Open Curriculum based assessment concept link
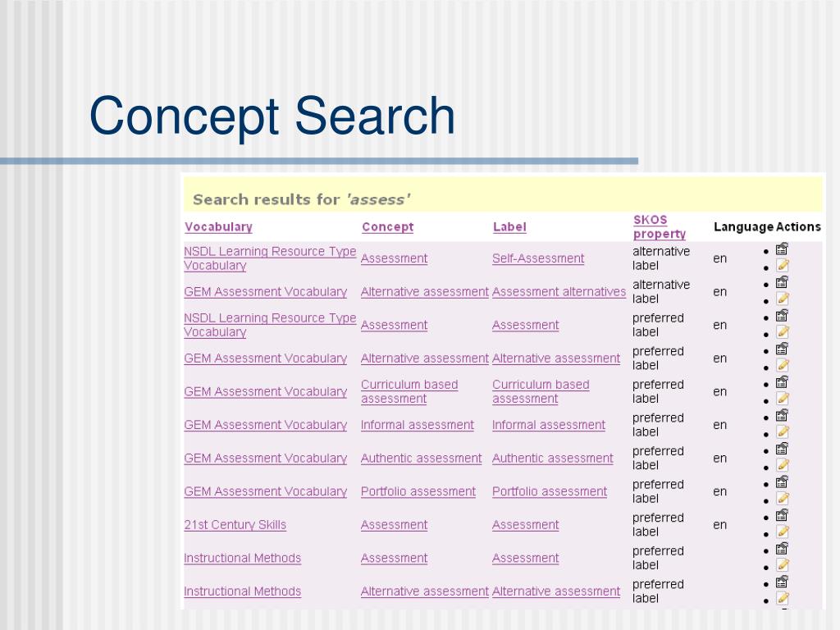Image resolution: width=840 pixels, height=630 pixels. 409,391
